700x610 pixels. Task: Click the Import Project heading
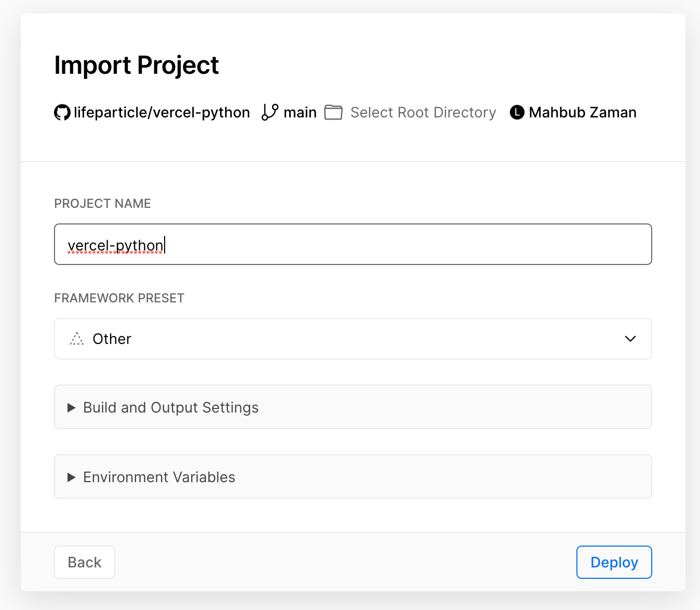point(137,66)
